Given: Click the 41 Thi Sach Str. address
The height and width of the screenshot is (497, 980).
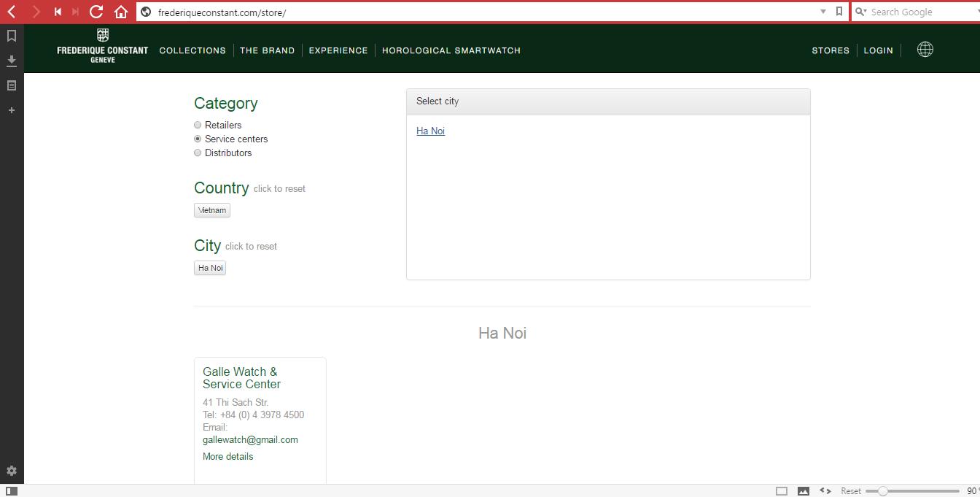Looking at the screenshot, I should click(236, 402).
